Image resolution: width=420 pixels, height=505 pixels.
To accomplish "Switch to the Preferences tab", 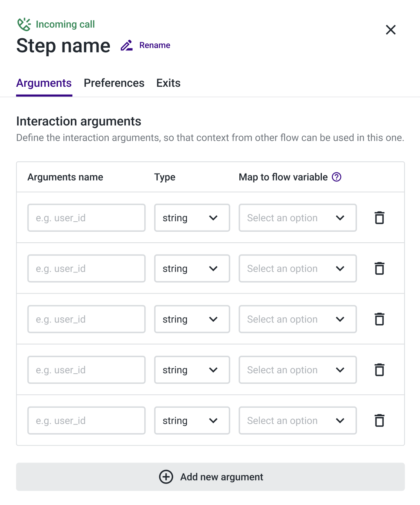I will tap(114, 83).
